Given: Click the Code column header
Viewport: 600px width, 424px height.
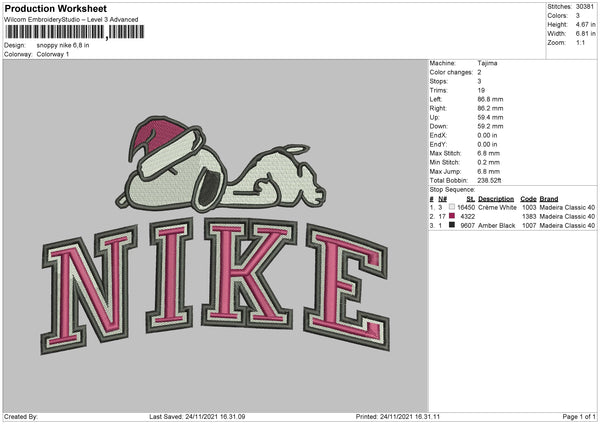Looking at the screenshot, I should click(528, 199).
